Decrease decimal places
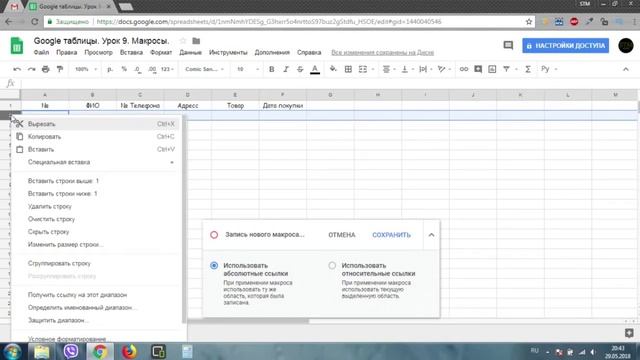This screenshot has width=640, height=360. pyautogui.click(x=138, y=69)
